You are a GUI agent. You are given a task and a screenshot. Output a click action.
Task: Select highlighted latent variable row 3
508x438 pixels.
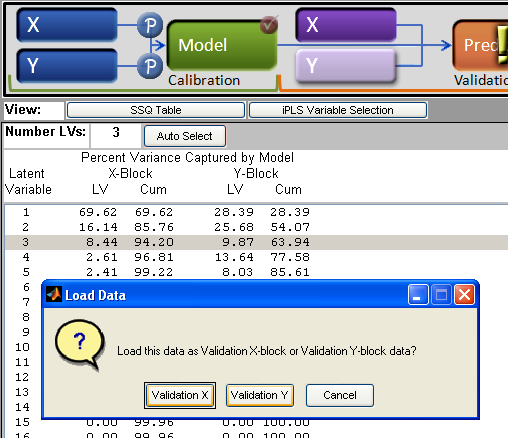(256, 242)
